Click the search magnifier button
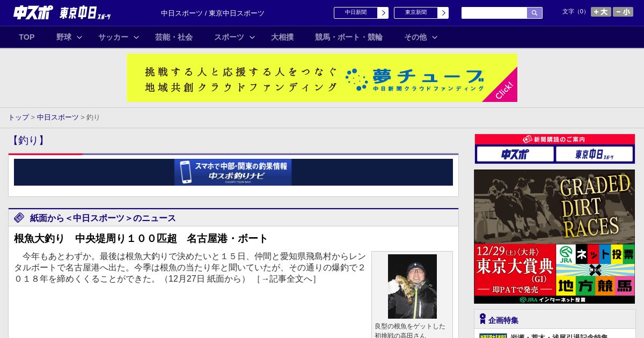This screenshot has height=338, width=644. [x=535, y=13]
